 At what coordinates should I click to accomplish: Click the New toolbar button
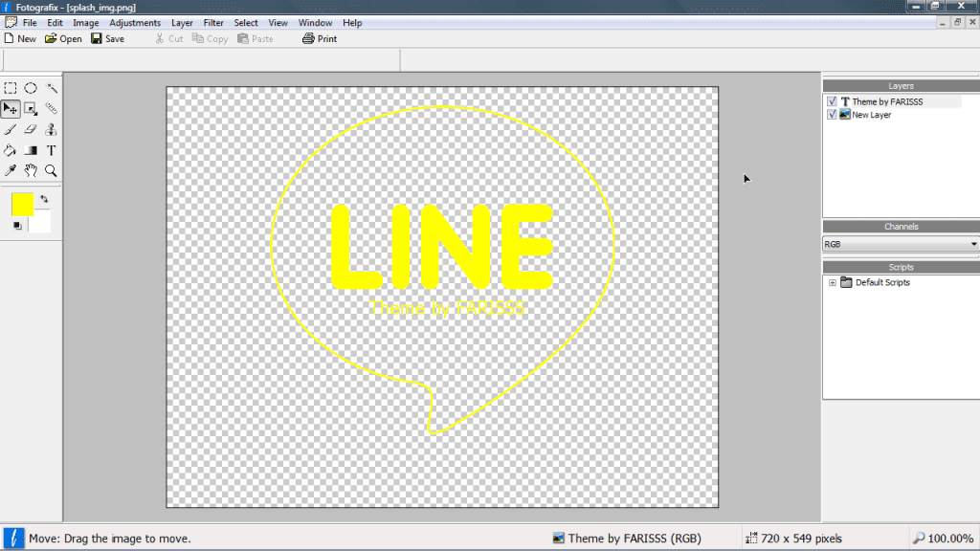[20, 38]
